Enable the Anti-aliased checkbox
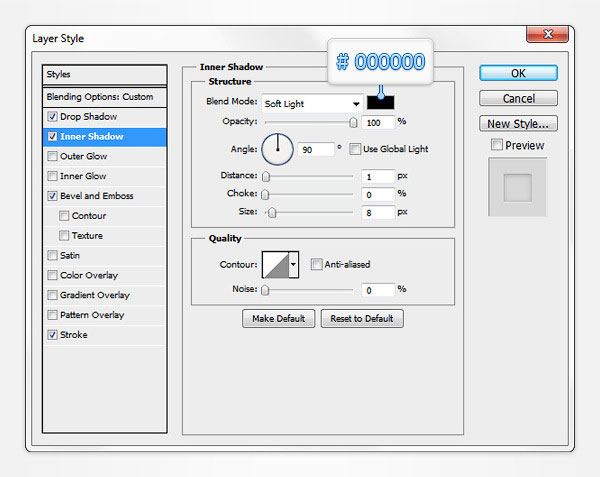Image resolution: width=600 pixels, height=477 pixels. tap(316, 264)
